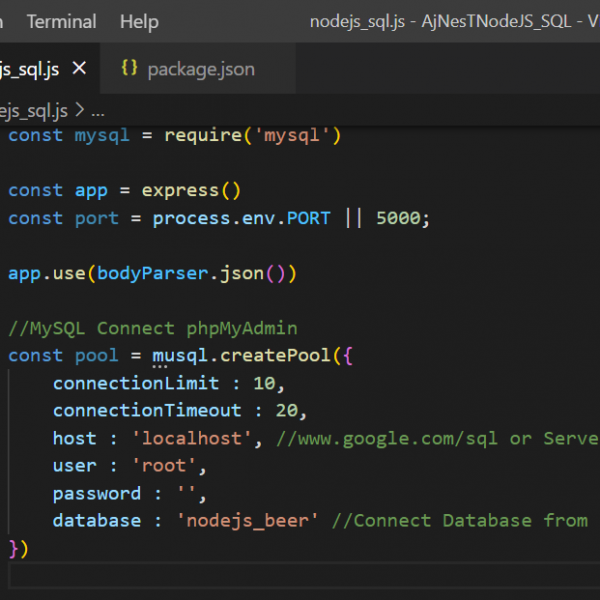Open the nodejs_sql.js breadcrumb file dropdown
Screen dimensions: 600x600
pos(34,111)
